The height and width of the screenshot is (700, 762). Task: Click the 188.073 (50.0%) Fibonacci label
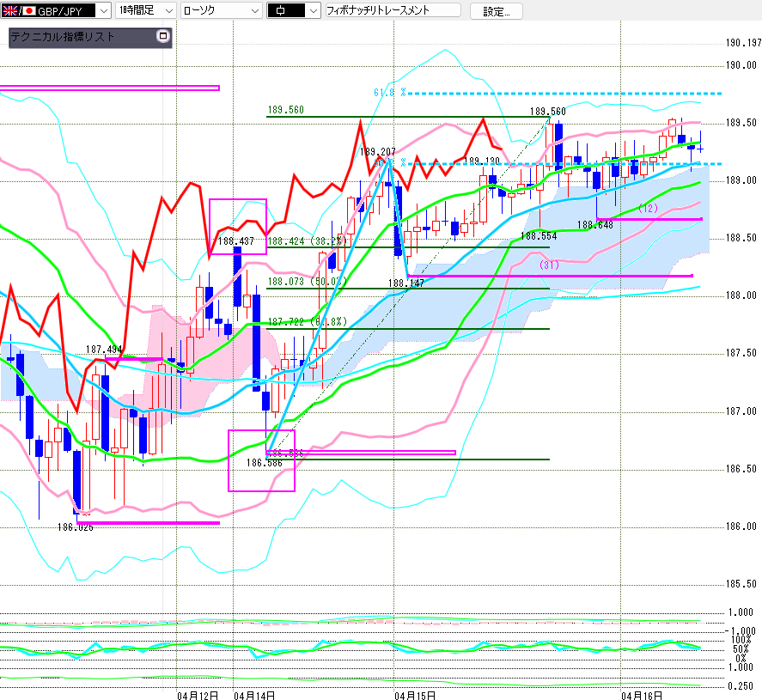click(308, 281)
